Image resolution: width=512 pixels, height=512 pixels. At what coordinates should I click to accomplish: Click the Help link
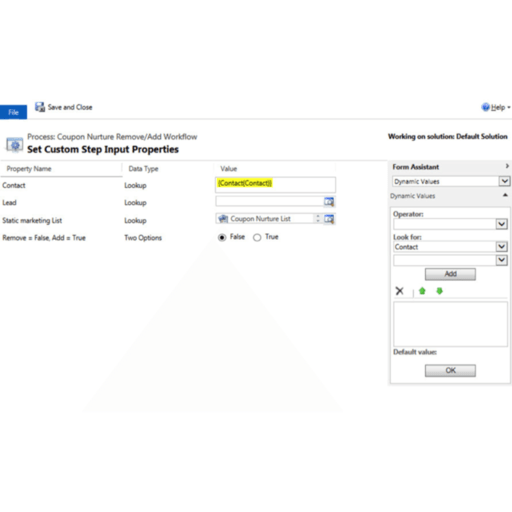[498, 107]
